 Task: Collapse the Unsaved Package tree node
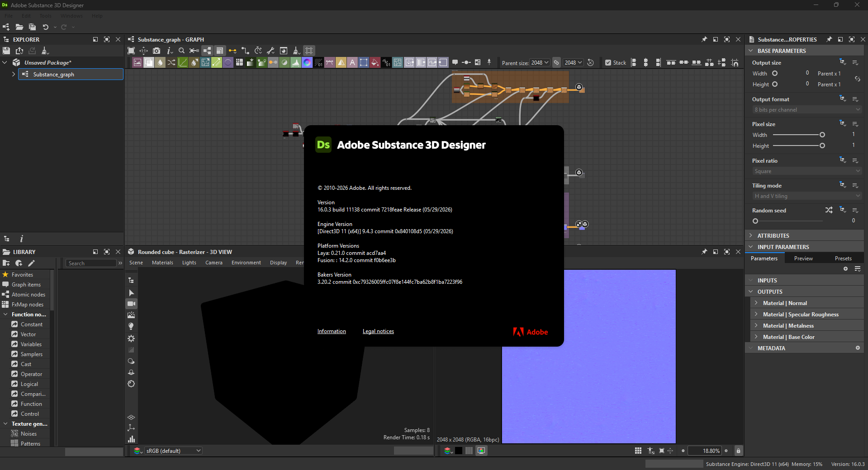coord(5,62)
